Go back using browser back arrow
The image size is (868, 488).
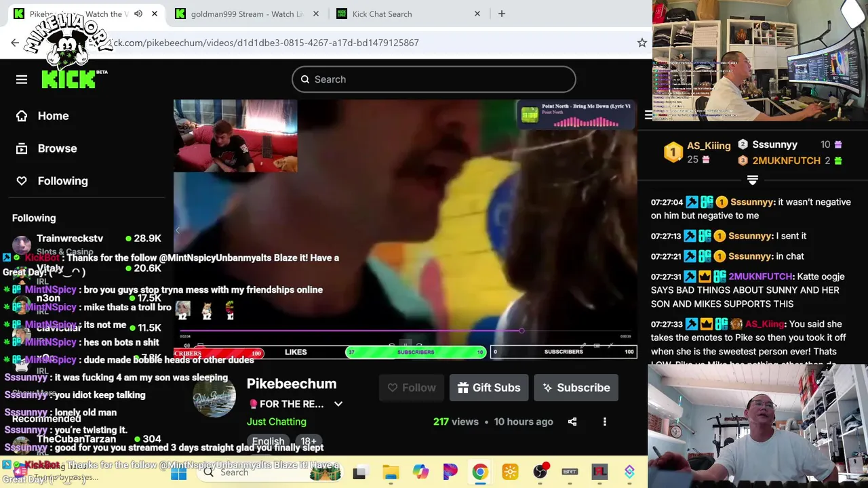pyautogui.click(x=15, y=43)
